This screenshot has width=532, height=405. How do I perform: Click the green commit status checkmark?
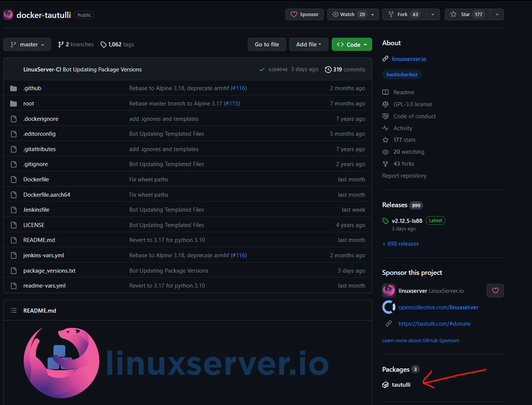(x=262, y=70)
